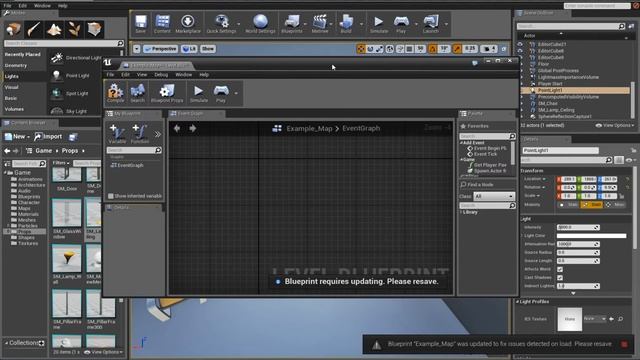The width and height of the screenshot is (640, 360).
Task: Add a new Function in My Blueprint
Action: click(140, 134)
